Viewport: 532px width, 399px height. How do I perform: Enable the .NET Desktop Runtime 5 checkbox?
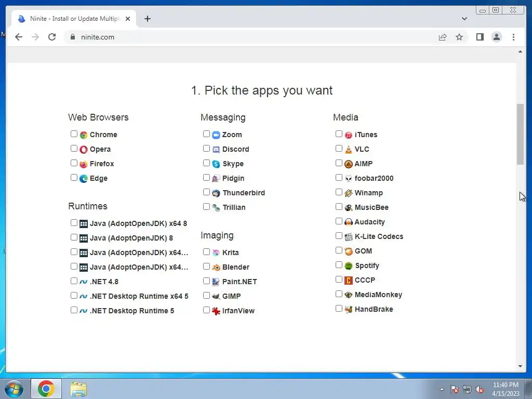pos(74,310)
